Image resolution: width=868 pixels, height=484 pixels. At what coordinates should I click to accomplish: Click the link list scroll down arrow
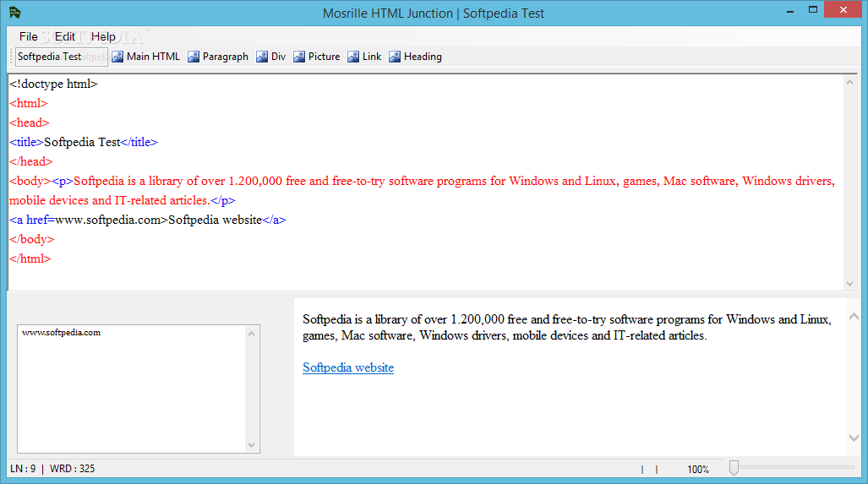[x=251, y=445]
